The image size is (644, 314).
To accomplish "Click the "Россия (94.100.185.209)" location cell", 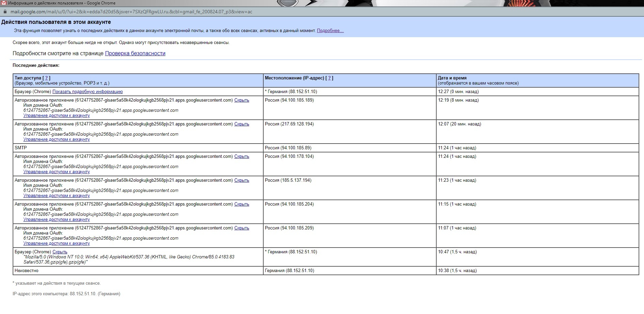I will click(x=350, y=236).
